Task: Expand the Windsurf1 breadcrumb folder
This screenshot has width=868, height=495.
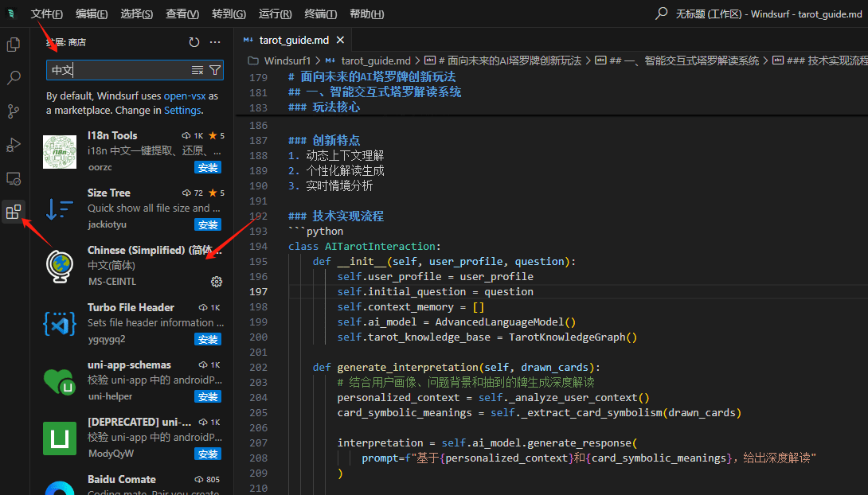Action: pos(287,60)
